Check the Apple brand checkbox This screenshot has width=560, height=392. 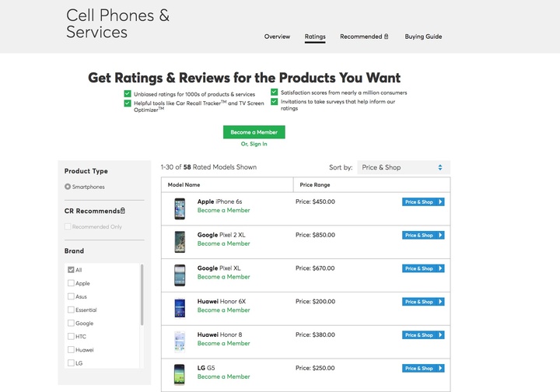click(71, 283)
